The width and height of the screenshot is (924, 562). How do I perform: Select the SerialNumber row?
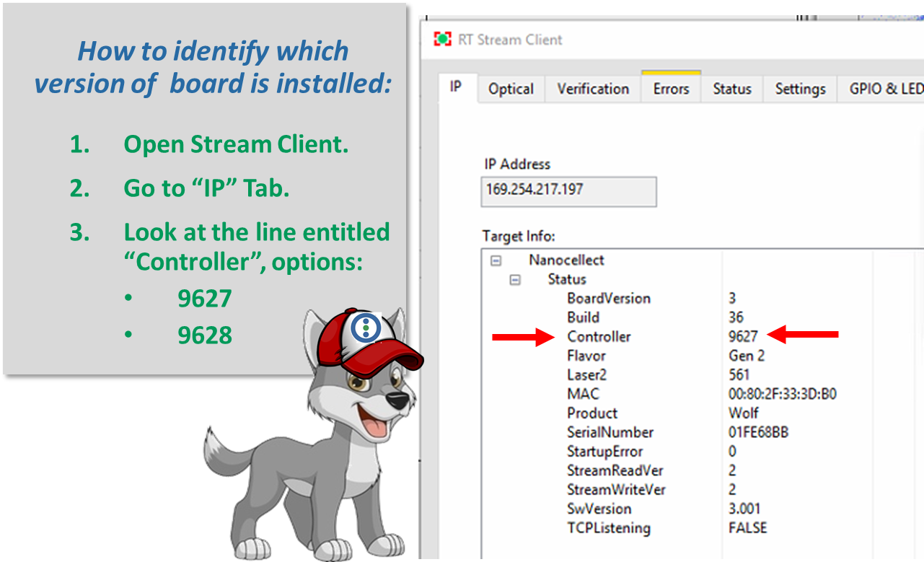click(610, 433)
